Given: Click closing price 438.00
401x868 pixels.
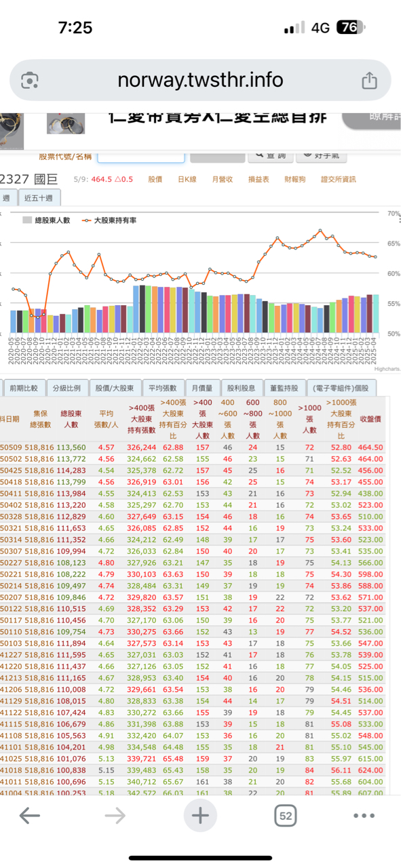Looking at the screenshot, I should click(x=371, y=494).
